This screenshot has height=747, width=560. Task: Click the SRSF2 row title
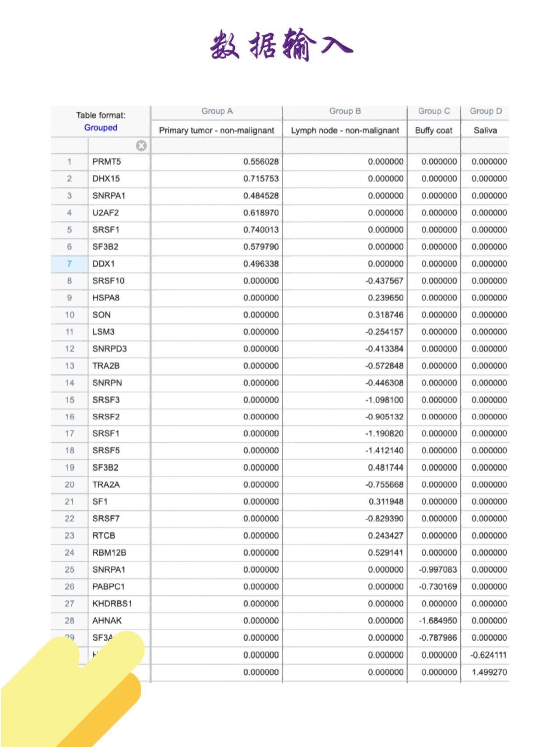106,417
